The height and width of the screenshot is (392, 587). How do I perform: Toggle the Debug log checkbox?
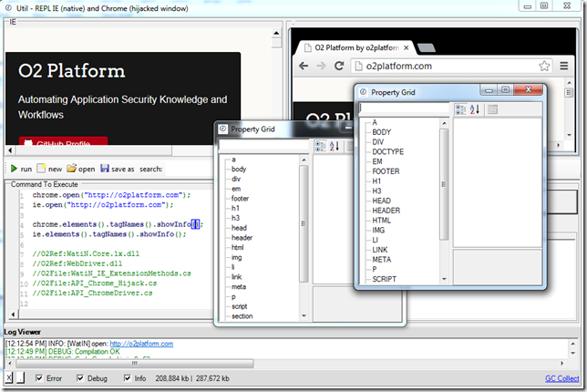point(81,377)
